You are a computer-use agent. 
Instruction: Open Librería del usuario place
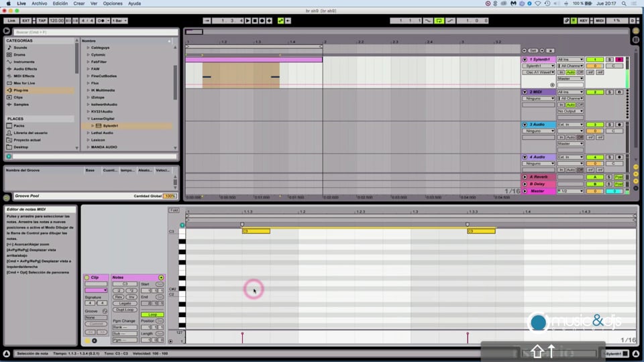tap(30, 133)
